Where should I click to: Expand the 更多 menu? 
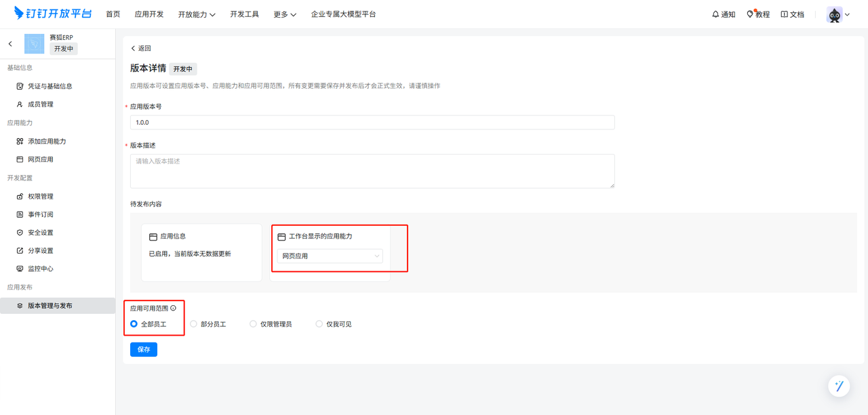(x=285, y=14)
